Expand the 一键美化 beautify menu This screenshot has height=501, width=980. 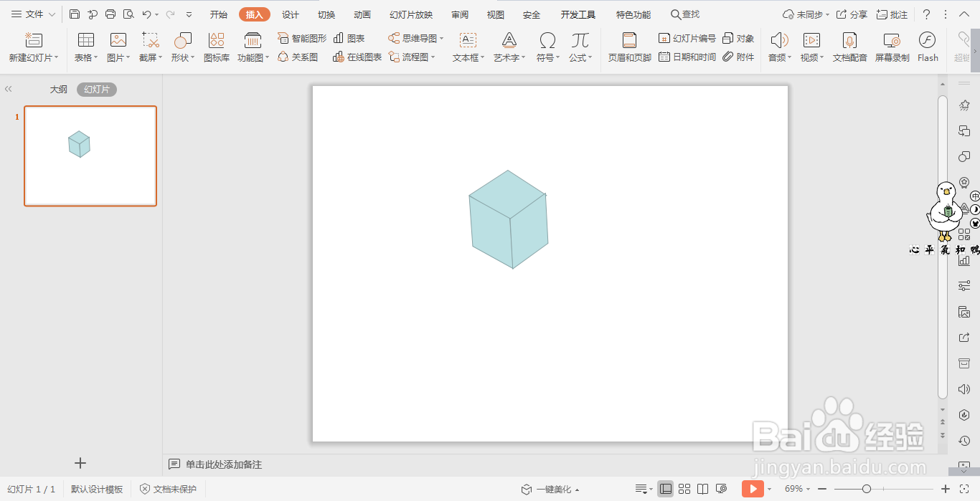click(550, 490)
